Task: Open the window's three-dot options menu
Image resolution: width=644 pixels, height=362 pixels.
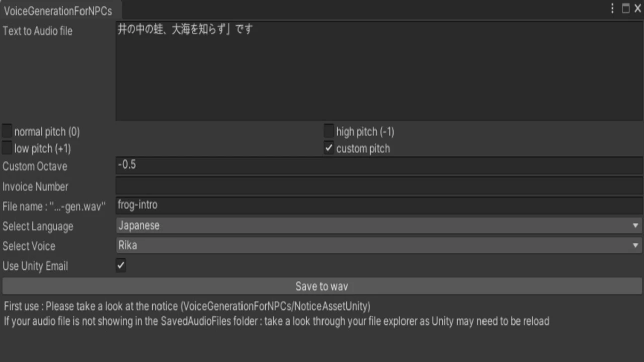Action: pyautogui.click(x=612, y=8)
